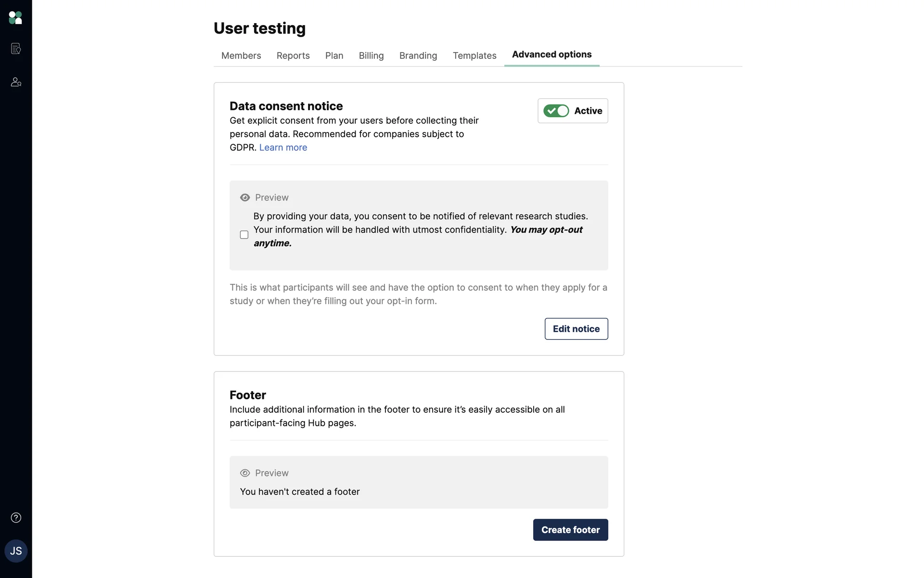
Task: Click the eye icon in consent preview
Action: (x=245, y=197)
